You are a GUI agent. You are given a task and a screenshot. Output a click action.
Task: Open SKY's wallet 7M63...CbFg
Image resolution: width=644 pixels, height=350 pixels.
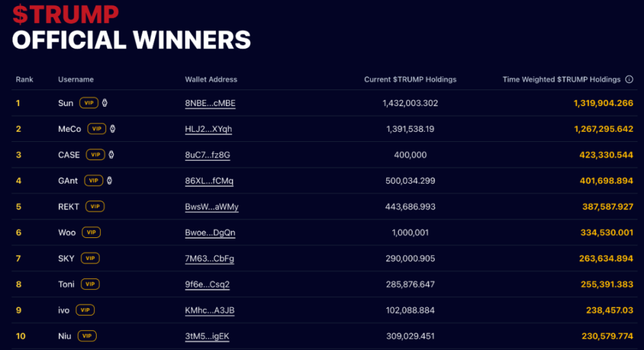pos(209,259)
